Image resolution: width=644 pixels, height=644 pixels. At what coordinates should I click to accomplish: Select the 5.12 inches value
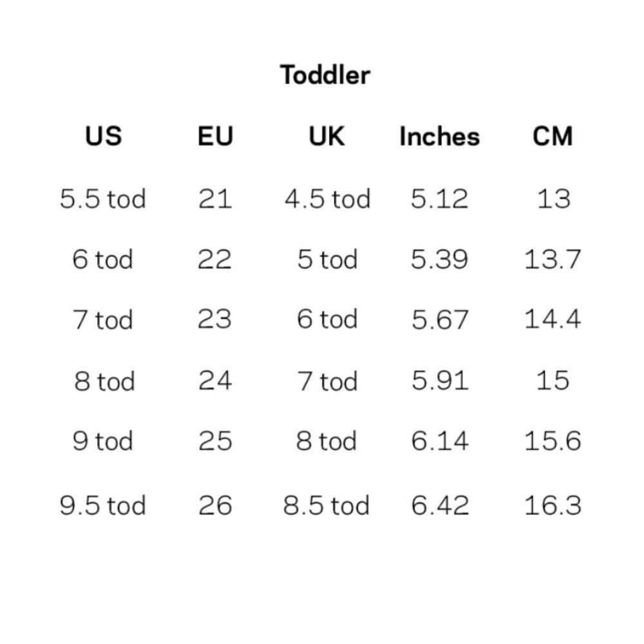[x=440, y=198]
